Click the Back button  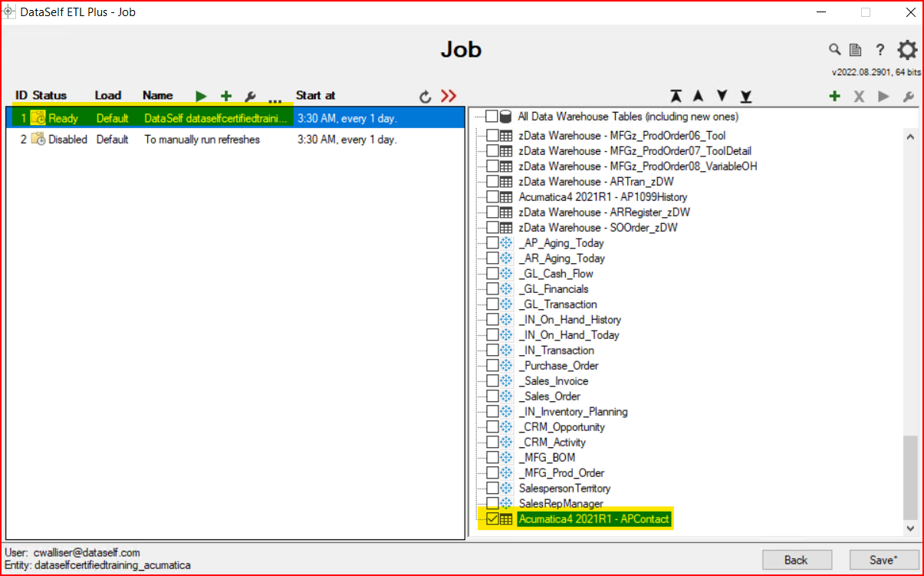(x=796, y=560)
